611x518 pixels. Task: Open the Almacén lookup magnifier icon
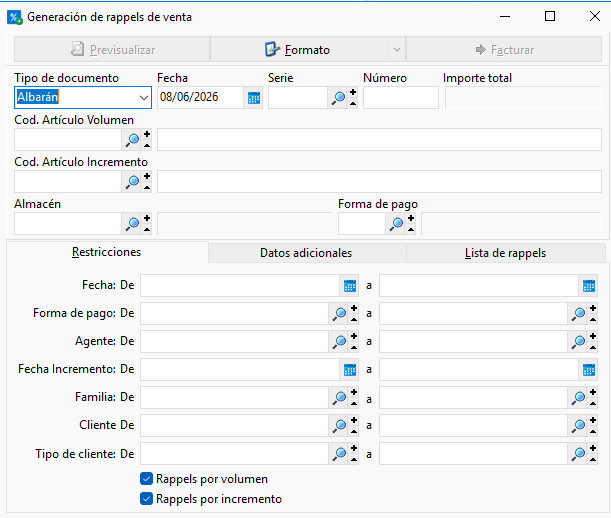(132, 224)
